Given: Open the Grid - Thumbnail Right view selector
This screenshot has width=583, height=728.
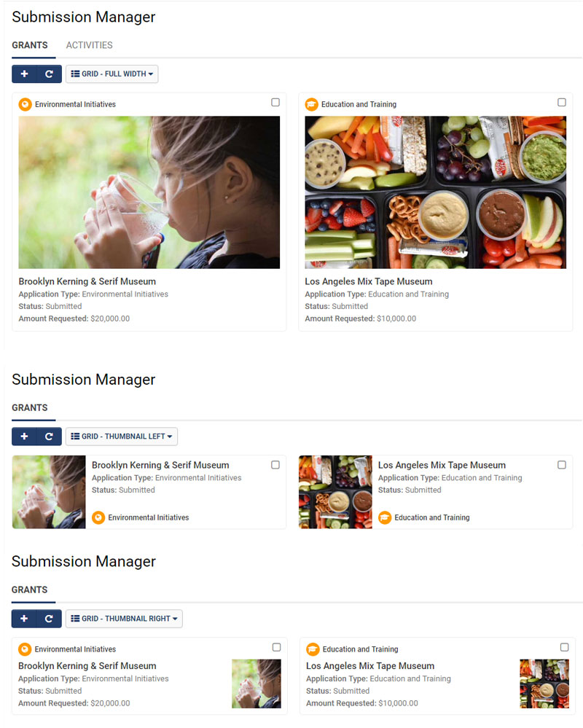Looking at the screenshot, I should [124, 619].
